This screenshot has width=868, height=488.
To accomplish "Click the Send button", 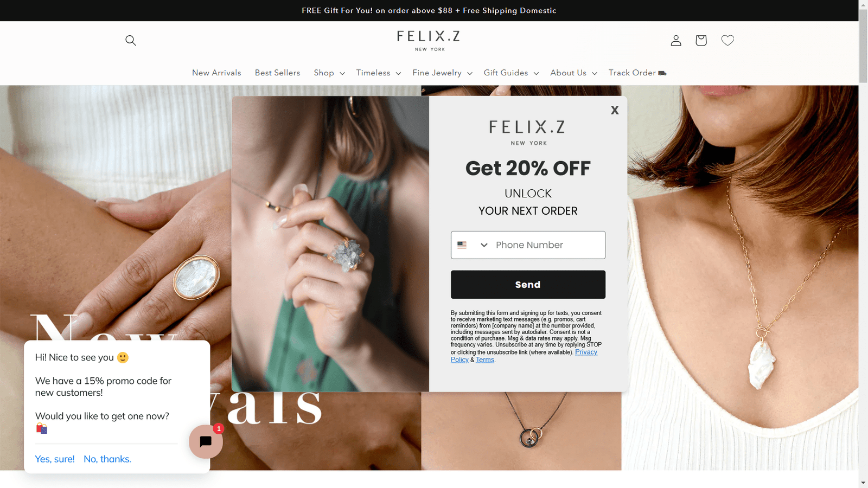I will coord(528,285).
